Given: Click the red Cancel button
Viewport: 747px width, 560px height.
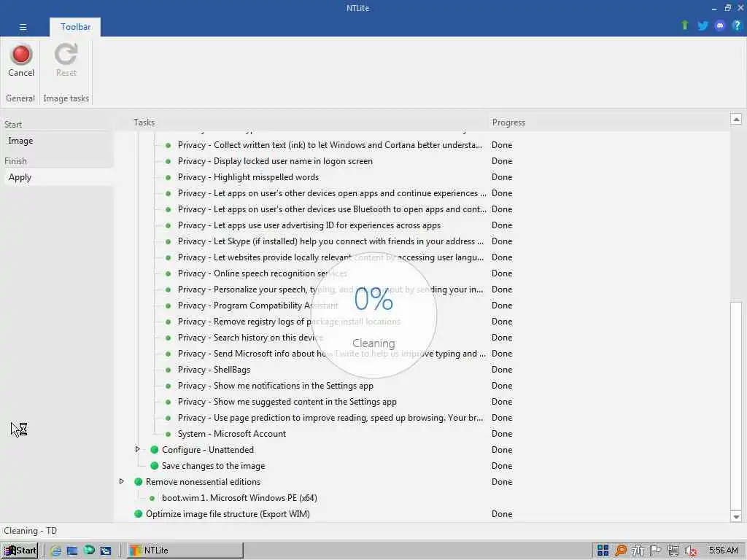Looking at the screenshot, I should pyautogui.click(x=21, y=61).
